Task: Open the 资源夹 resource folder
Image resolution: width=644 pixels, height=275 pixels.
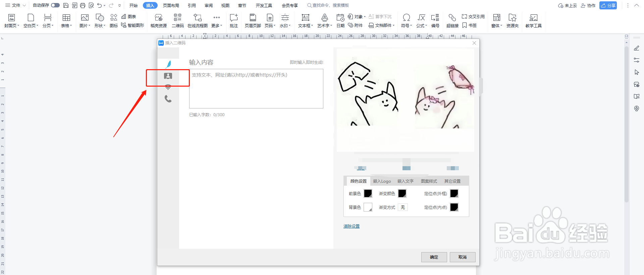Action: (x=513, y=21)
